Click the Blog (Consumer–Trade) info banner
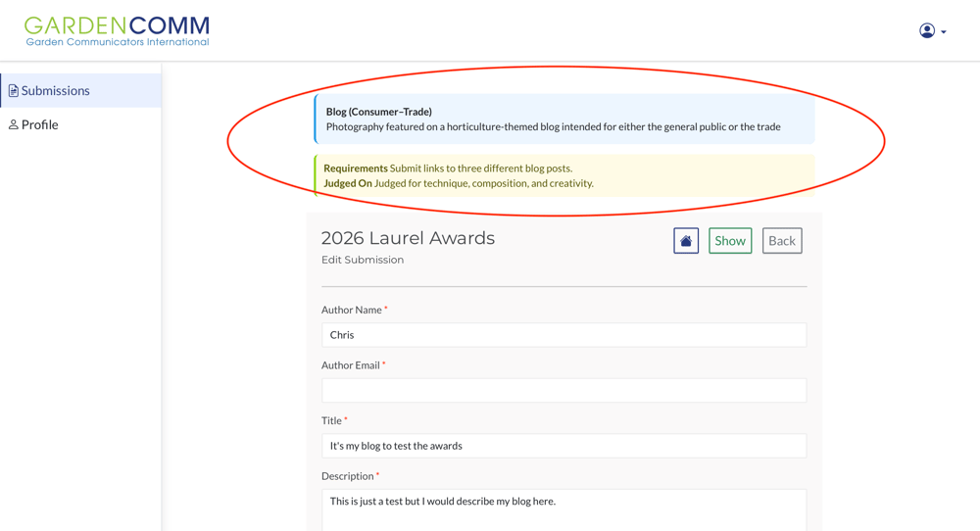 563,119
